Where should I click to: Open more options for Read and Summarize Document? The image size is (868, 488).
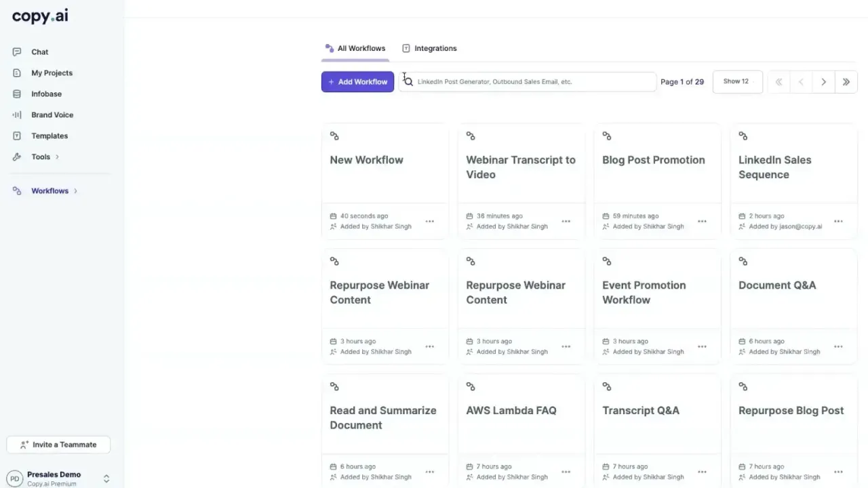pyautogui.click(x=429, y=472)
